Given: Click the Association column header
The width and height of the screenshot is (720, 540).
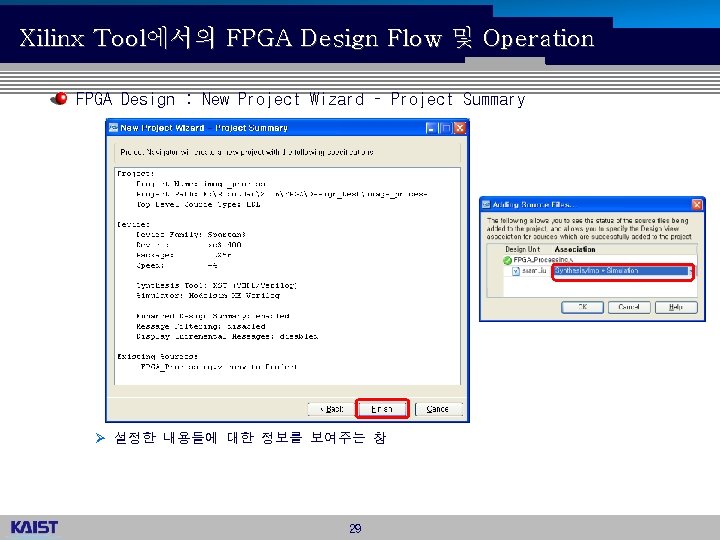Looking at the screenshot, I should [x=574, y=249].
